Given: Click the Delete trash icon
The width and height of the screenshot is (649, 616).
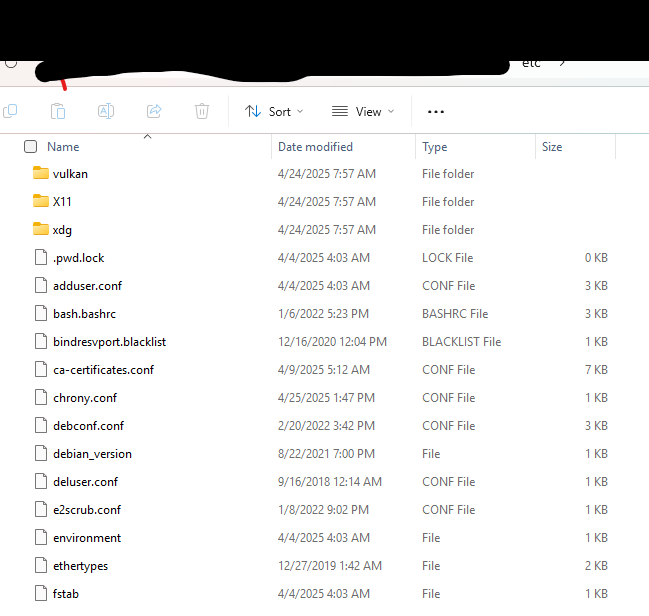Looking at the screenshot, I should pos(202,111).
